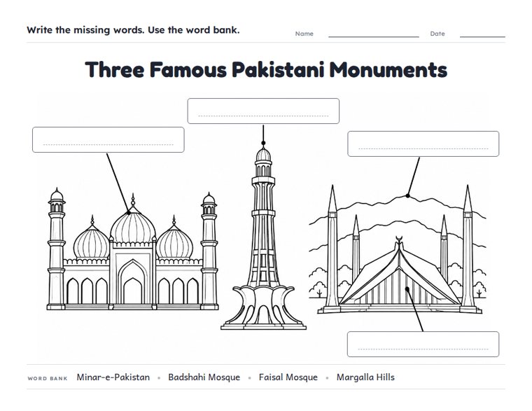Click the 'WORD BANK' label

[x=48, y=378]
